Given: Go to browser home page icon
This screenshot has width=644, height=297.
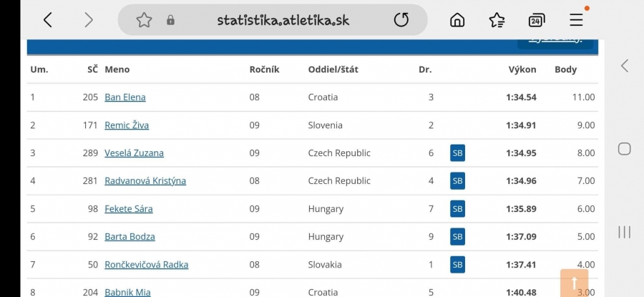Looking at the screenshot, I should coord(457,20).
